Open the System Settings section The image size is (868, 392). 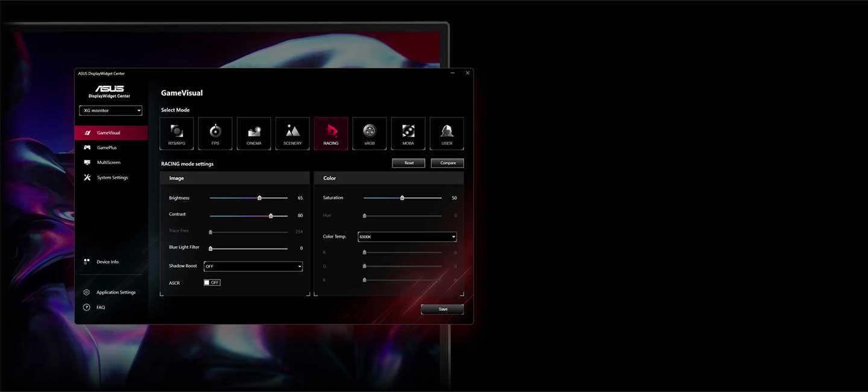(112, 177)
